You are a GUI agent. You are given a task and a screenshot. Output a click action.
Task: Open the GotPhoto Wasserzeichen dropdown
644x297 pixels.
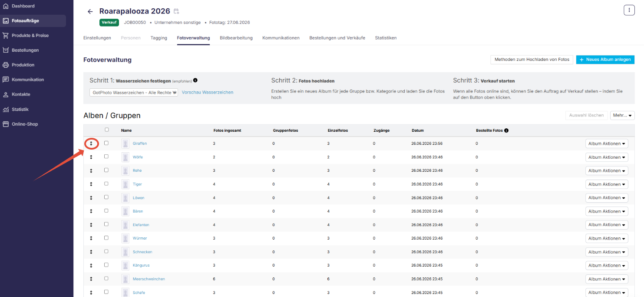pos(134,92)
